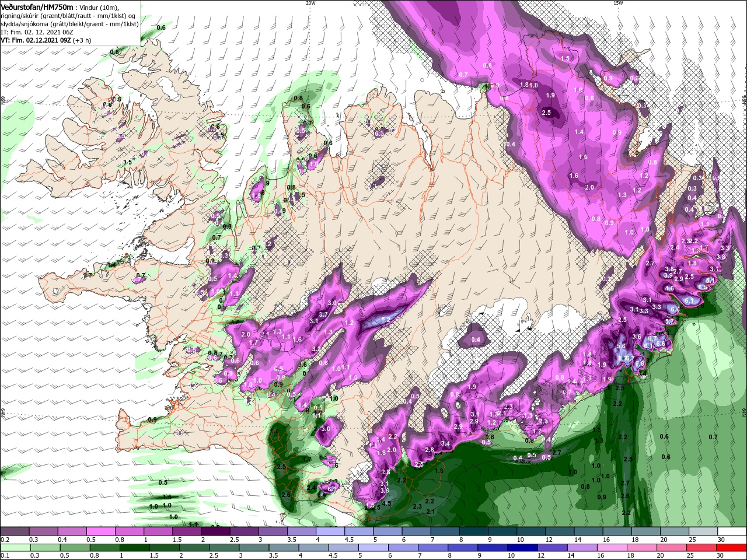Pick the 0.2 swatch in the purple snow legend

[15, 531]
